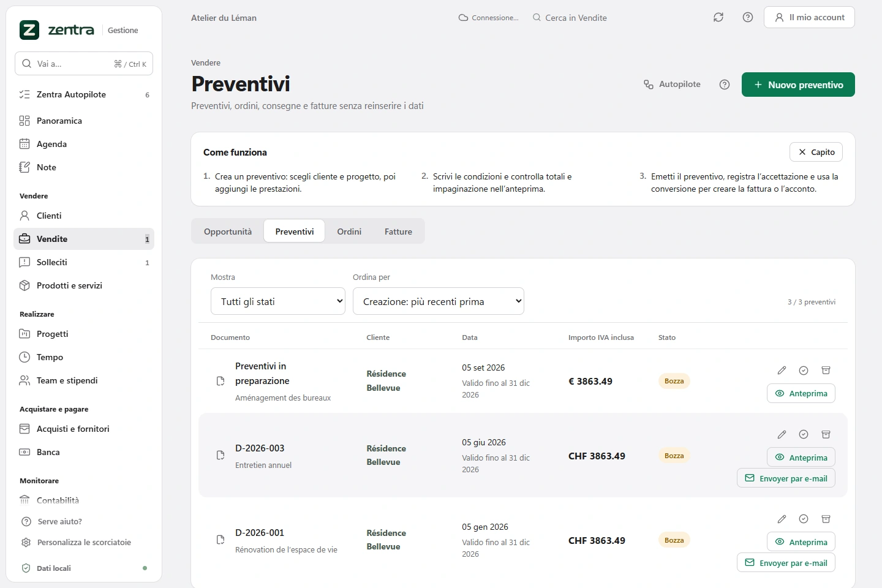Go to Panoramica in the sidebar
Viewport: 882px width, 588px height.
84,121
